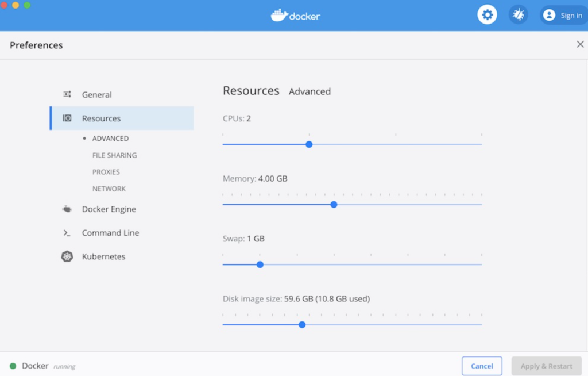Click the green Docker running status dot
Screen dimensions: 588x376
point(14,366)
